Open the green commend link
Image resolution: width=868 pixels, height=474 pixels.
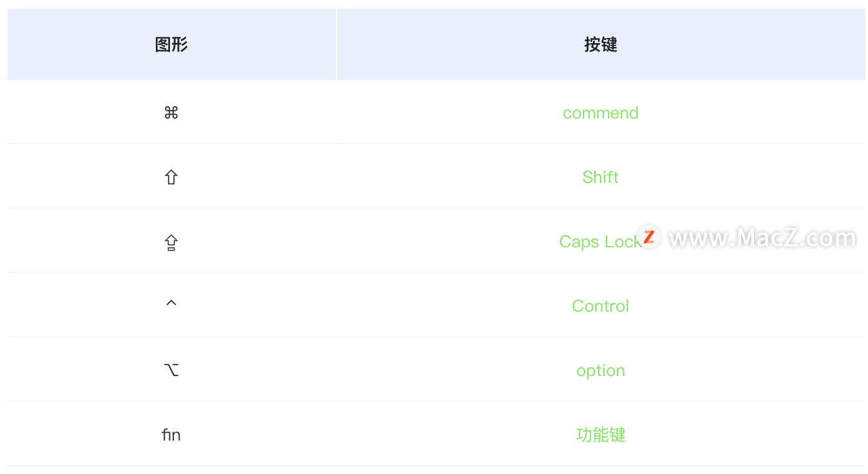(x=600, y=113)
